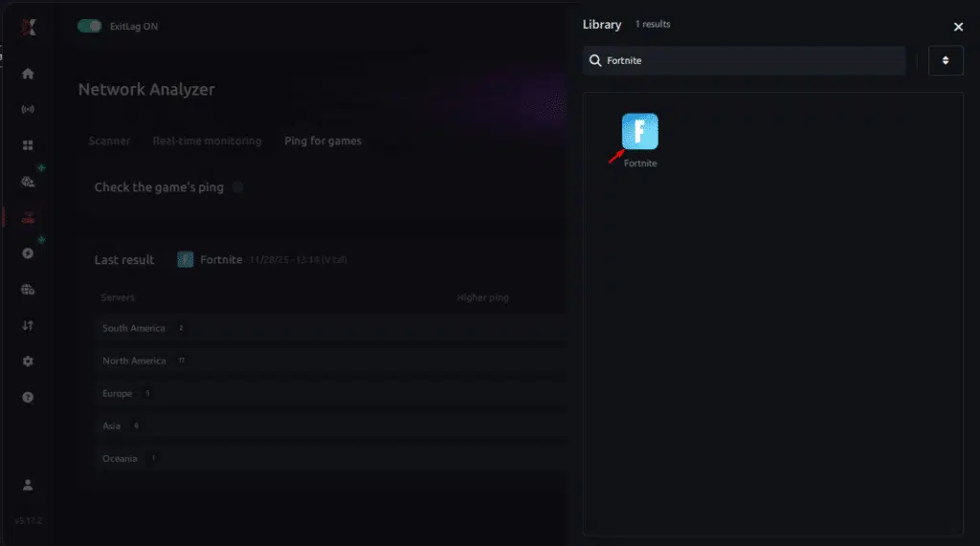Screen dimensions: 980x546
Task: Click the info dot beside Check the game's ping
Action: point(237,186)
